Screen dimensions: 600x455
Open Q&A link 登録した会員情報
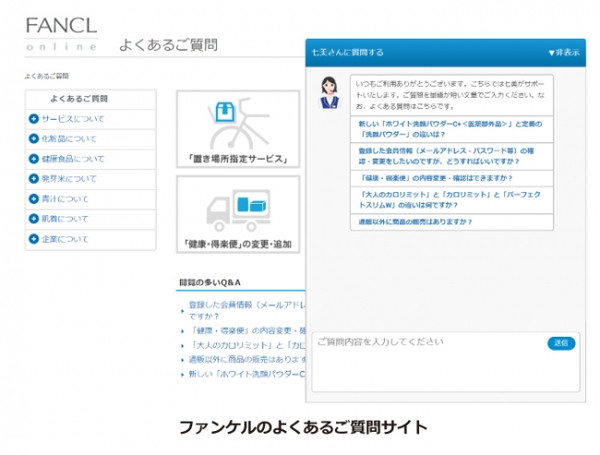(247, 310)
